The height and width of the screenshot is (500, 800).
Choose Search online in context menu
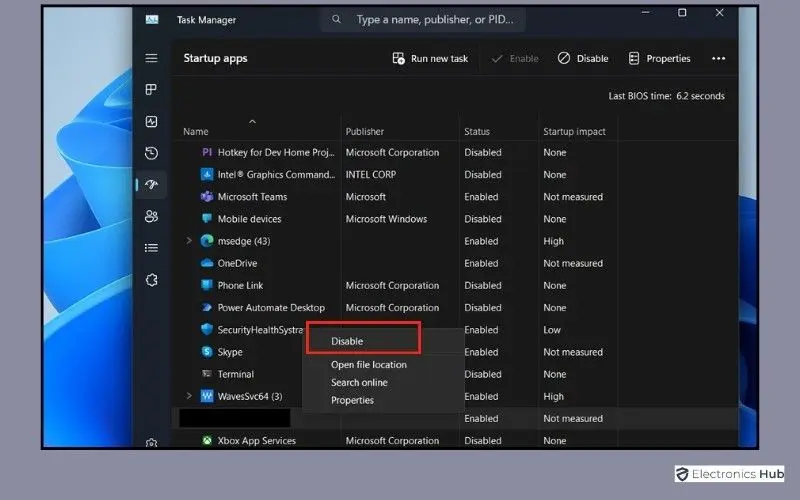(x=359, y=383)
